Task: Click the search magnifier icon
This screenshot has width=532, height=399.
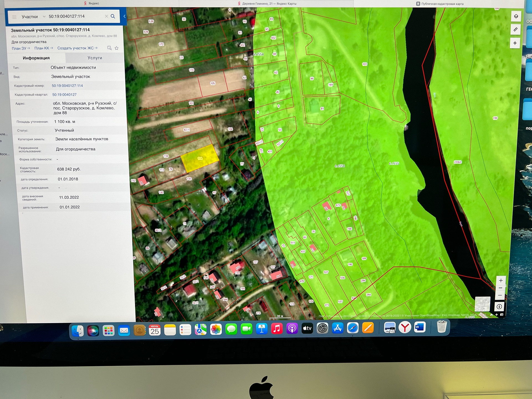Action: point(113,16)
